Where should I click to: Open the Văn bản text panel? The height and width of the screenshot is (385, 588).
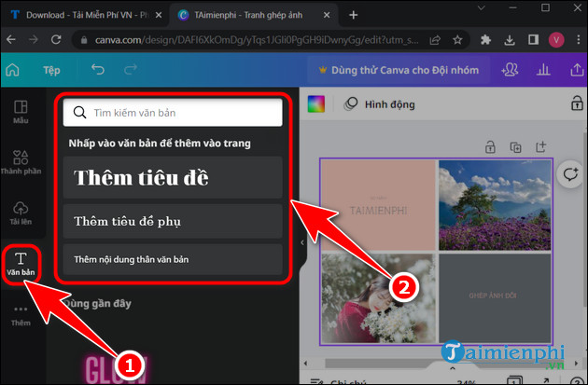pos(21,264)
